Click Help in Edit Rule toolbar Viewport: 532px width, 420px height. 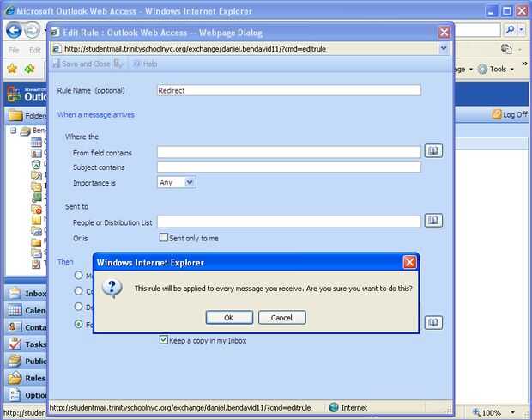145,64
